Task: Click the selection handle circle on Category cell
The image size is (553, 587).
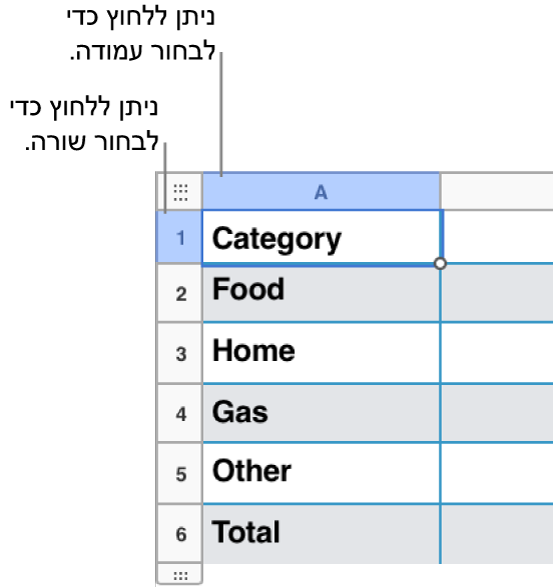Action: point(440,264)
